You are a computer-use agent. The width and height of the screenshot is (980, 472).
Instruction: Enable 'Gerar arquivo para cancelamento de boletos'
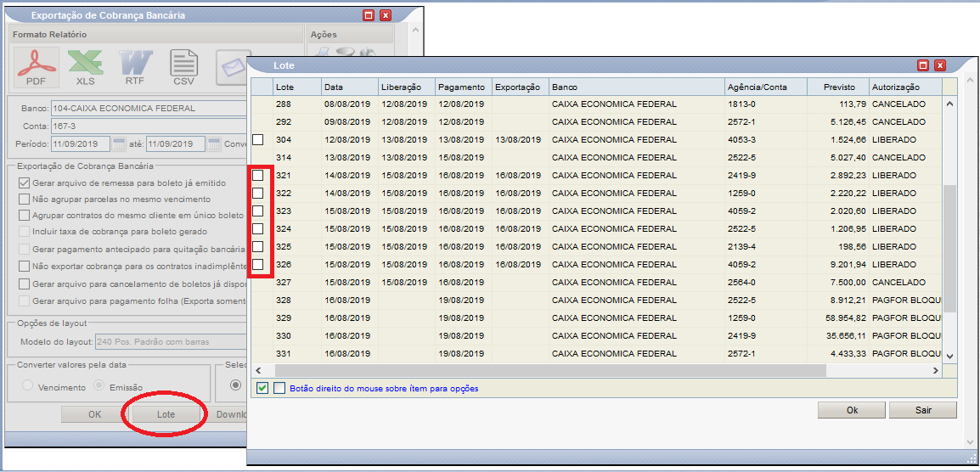point(25,284)
